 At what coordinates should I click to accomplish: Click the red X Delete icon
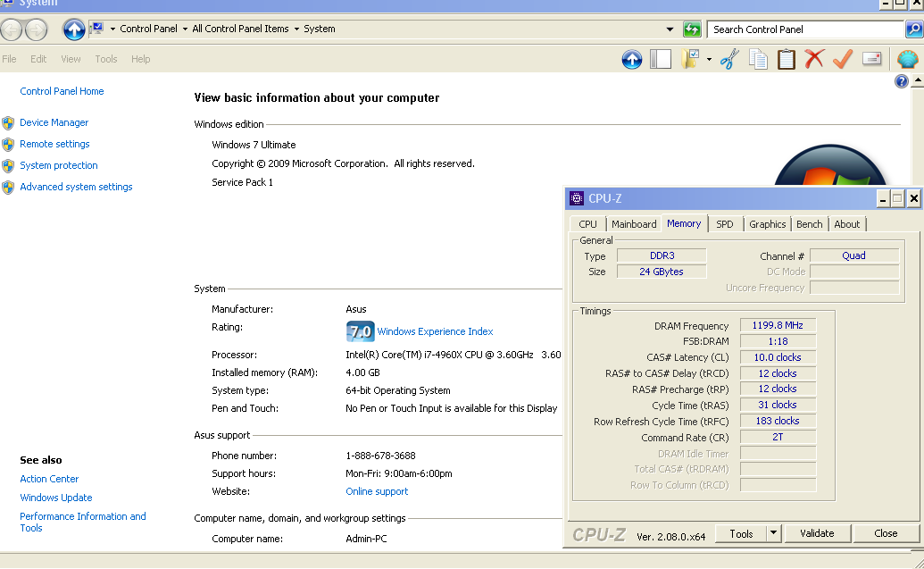click(x=814, y=59)
